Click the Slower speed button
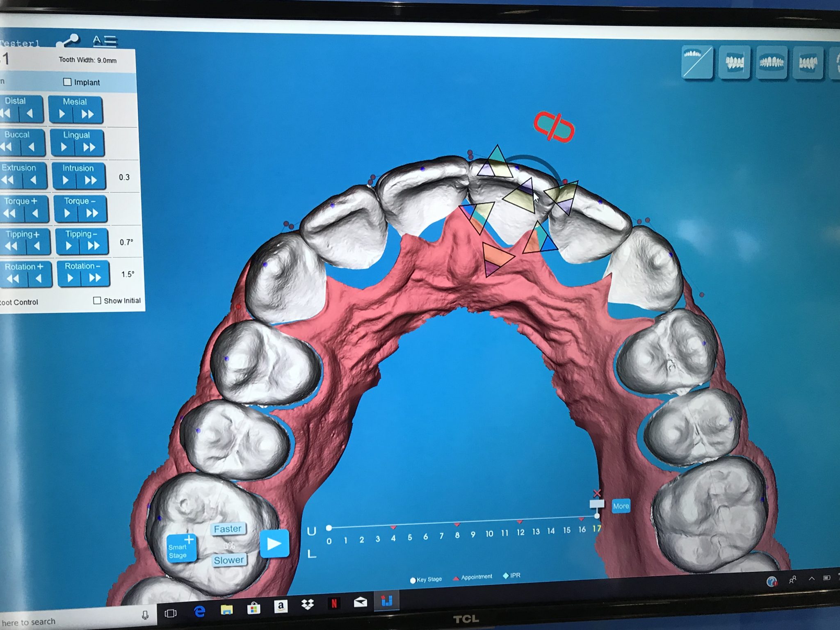Viewport: 840px width, 630px height. (x=229, y=560)
